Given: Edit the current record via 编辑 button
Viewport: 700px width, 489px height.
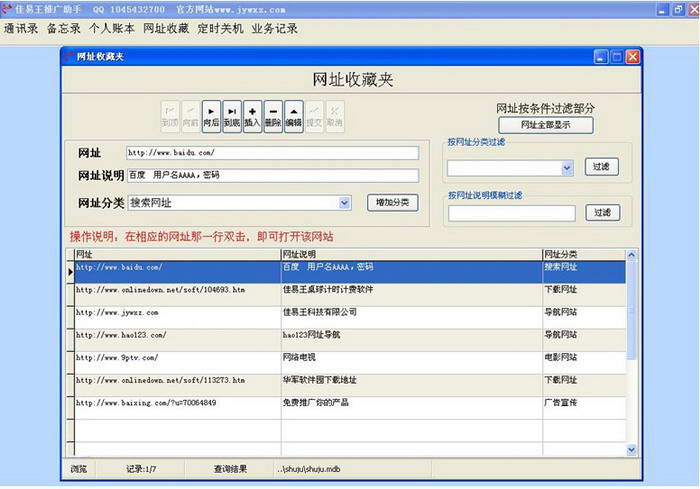Looking at the screenshot, I should coord(294,117).
